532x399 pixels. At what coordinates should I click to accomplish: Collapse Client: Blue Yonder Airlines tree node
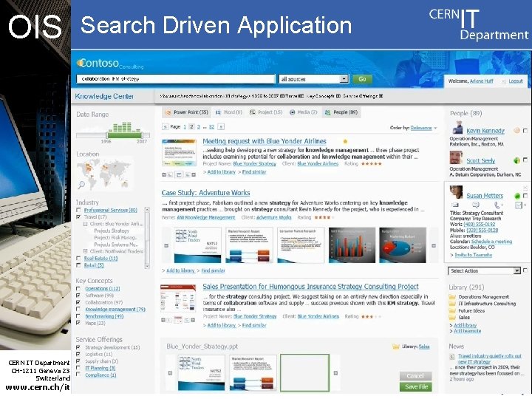pyautogui.click(x=86, y=224)
